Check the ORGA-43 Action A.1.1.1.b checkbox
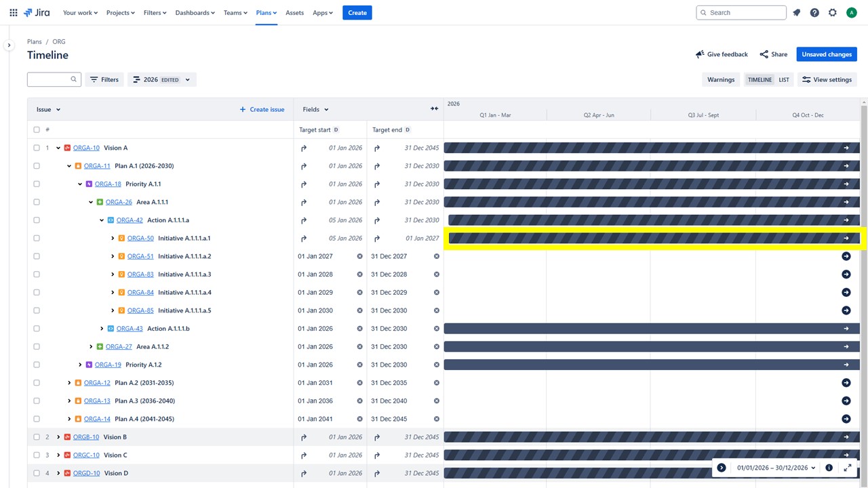This screenshot has height=488, width=868. coord(37,329)
